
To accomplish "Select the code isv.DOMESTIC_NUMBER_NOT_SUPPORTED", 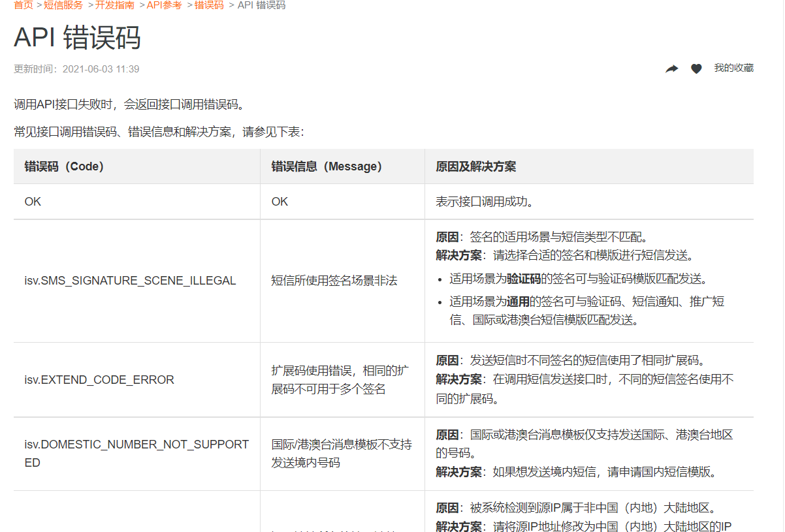I will (x=131, y=452).
